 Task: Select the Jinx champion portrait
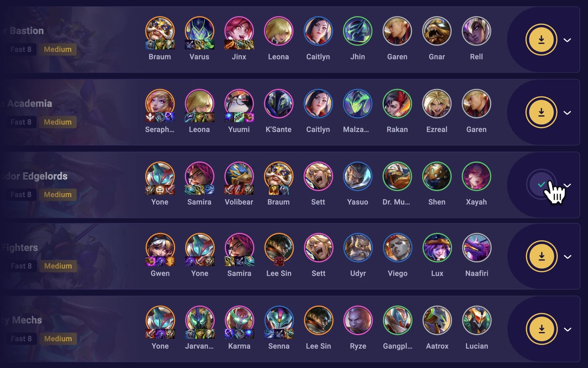[x=239, y=31]
